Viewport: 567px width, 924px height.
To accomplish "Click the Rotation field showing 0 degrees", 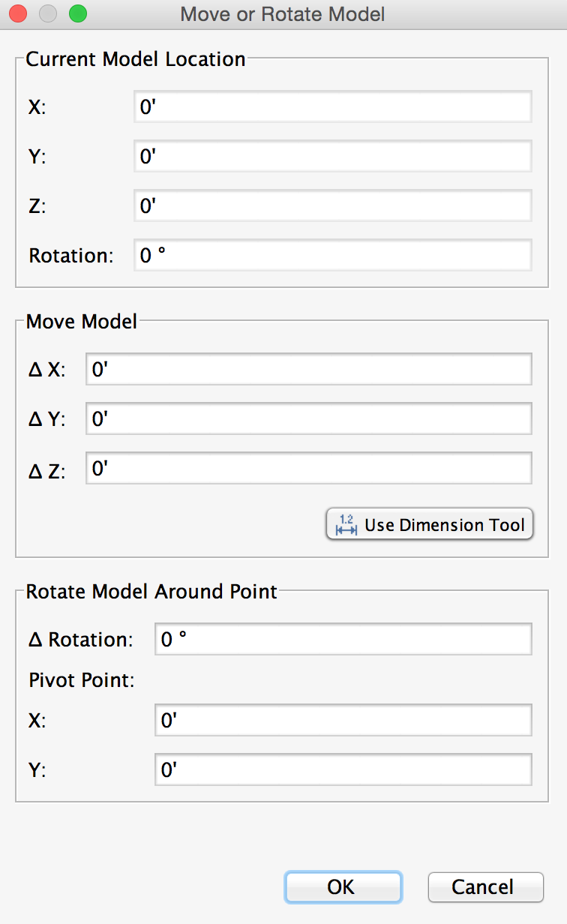I will click(x=331, y=255).
